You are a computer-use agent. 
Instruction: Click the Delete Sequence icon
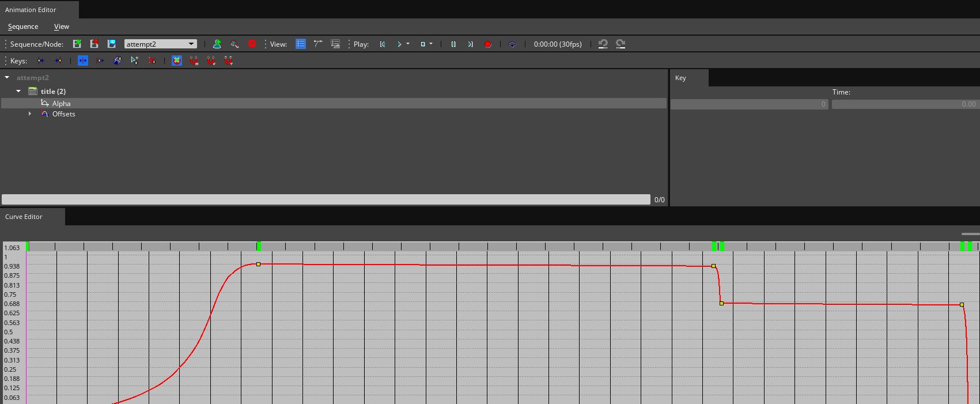[94, 44]
